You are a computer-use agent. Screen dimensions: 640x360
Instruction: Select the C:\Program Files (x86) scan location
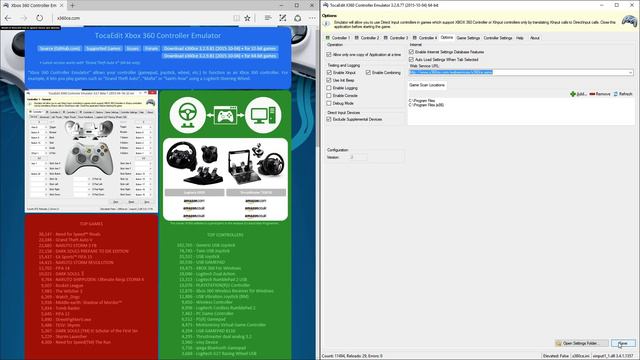(427, 105)
